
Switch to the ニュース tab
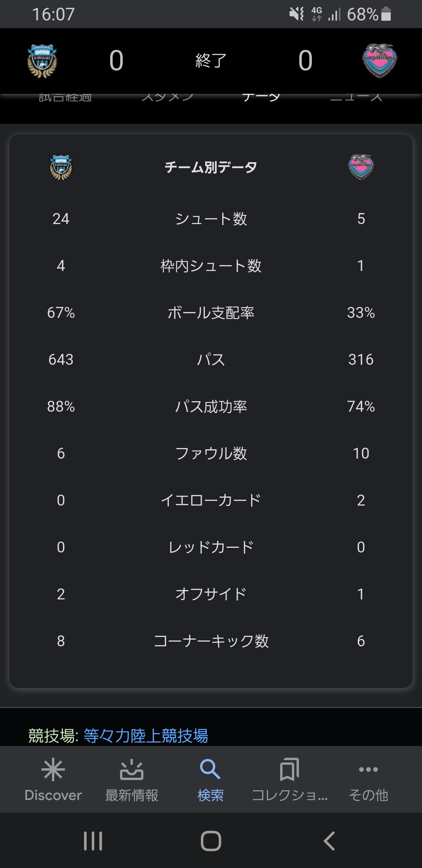pyautogui.click(x=356, y=97)
